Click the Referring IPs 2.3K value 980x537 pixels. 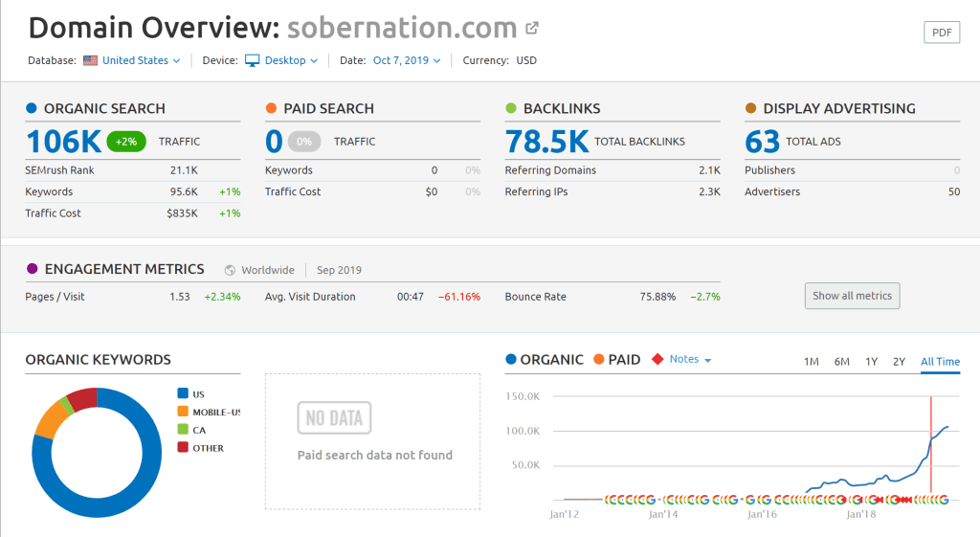(x=709, y=191)
